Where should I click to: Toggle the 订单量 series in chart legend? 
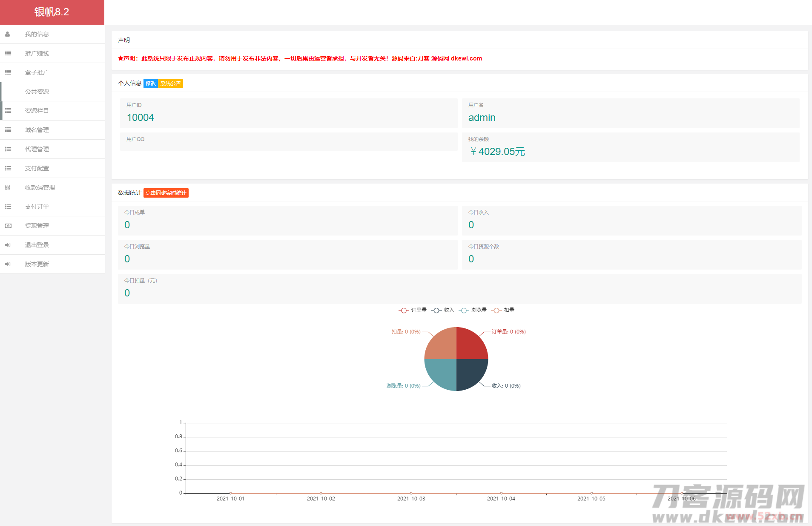[x=413, y=310]
